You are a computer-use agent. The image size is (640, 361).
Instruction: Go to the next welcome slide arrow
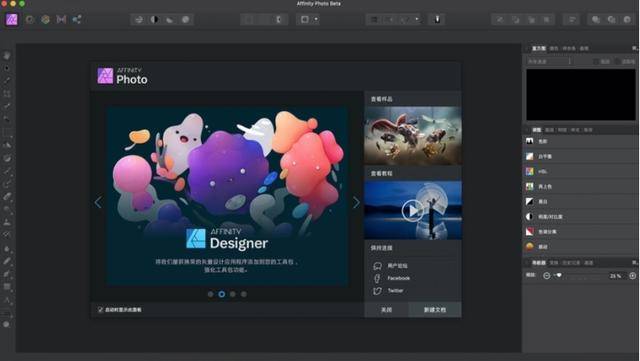pos(356,202)
